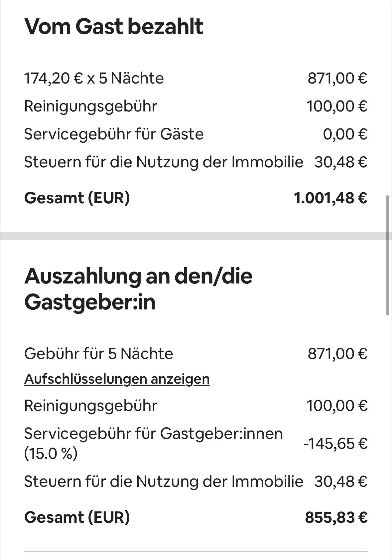Click the host payout tax amount 30,48 €
Image resolution: width=392 pixels, height=560 pixels.
[341, 481]
